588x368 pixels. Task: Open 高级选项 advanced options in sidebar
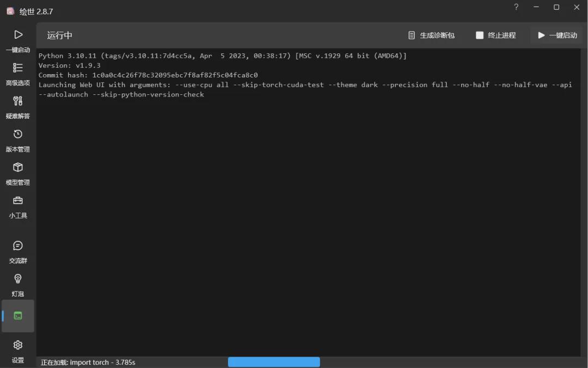[18, 69]
